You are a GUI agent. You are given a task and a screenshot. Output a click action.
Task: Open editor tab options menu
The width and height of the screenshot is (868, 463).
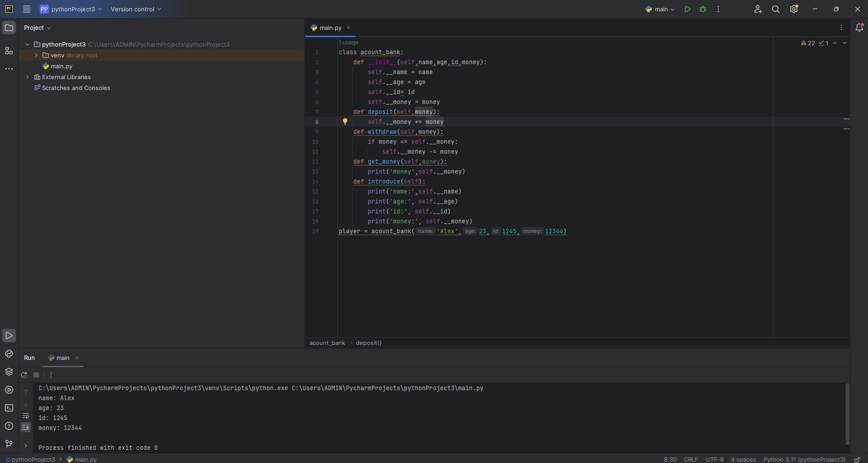[x=841, y=28]
